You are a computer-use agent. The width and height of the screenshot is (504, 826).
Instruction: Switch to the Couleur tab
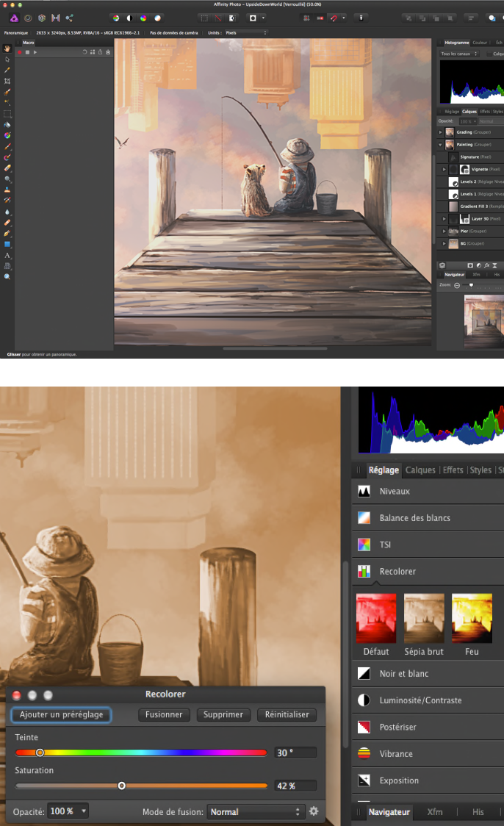[480, 42]
